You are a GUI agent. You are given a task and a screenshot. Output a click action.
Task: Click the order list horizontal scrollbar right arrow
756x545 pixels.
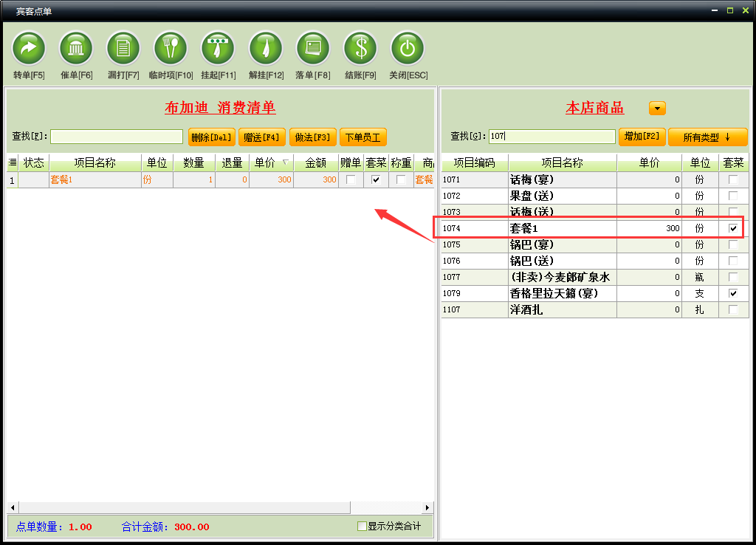click(x=427, y=507)
